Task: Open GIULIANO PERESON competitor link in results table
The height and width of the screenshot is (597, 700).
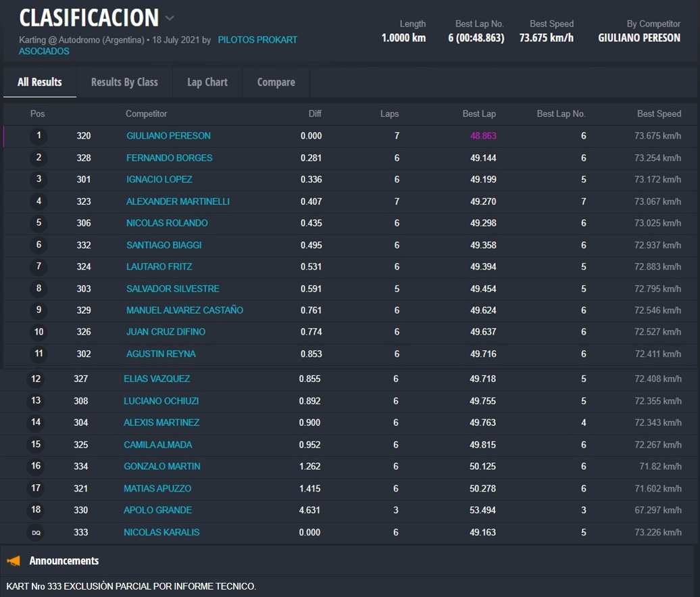Action: pyautogui.click(x=168, y=136)
